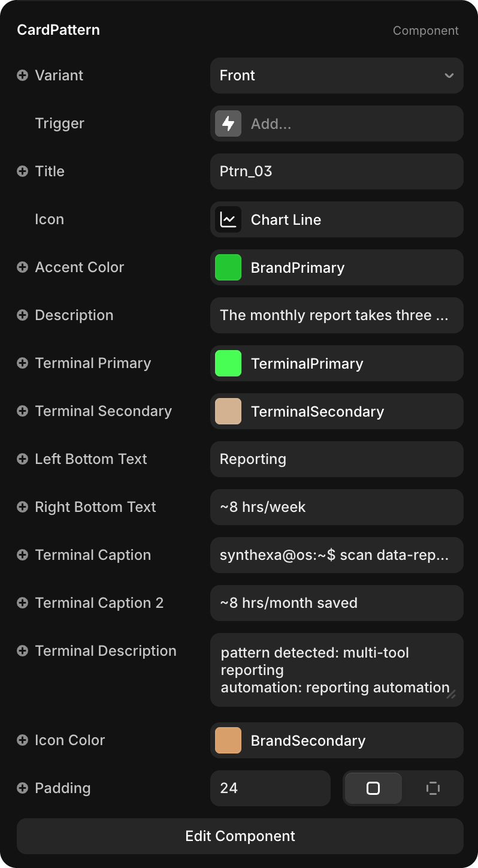478x868 pixels.
Task: Select uniform padding mode toggle
Action: click(x=373, y=788)
